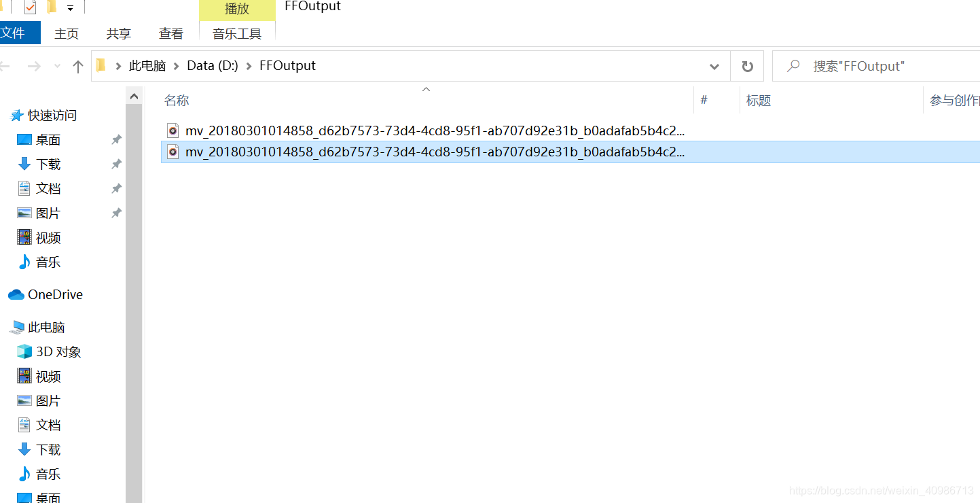Click the magnifier search icon
980x503 pixels.
pos(793,66)
